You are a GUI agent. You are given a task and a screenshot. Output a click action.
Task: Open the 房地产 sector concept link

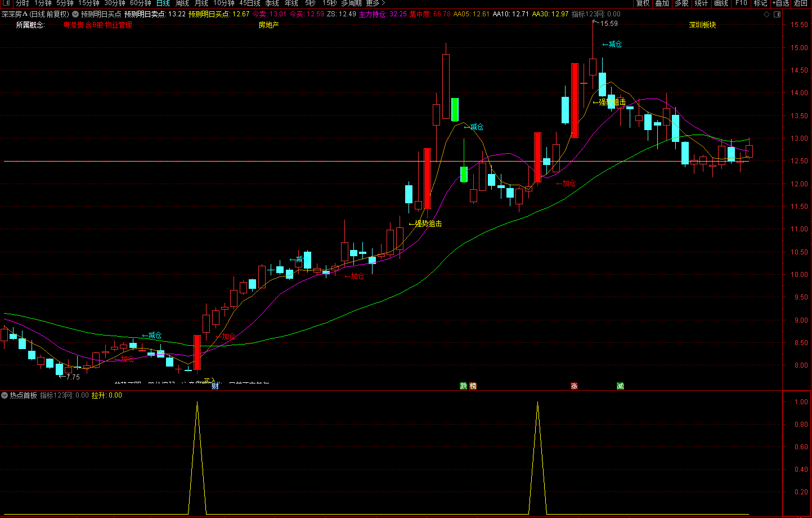pos(268,25)
